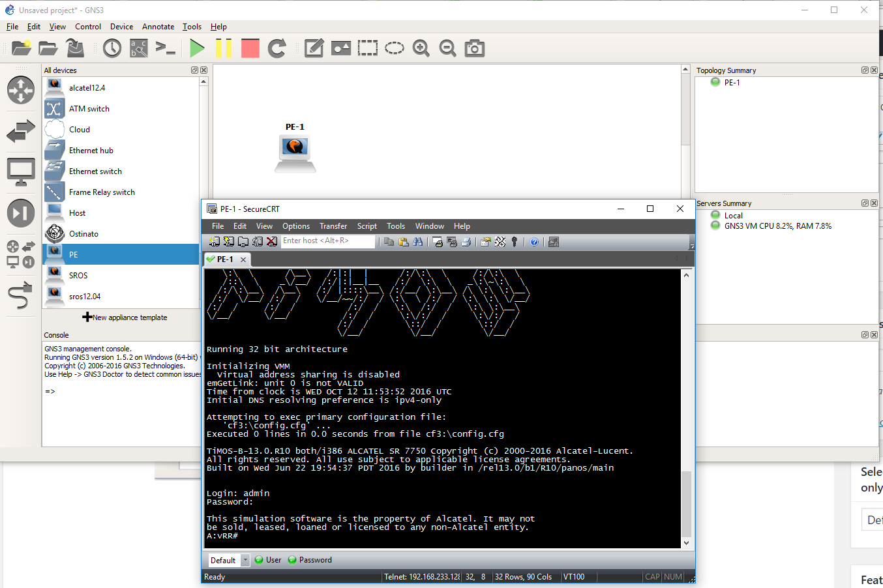Click SecureCRT Copy toolbar icon
This screenshot has height=588, width=883.
coord(389,242)
